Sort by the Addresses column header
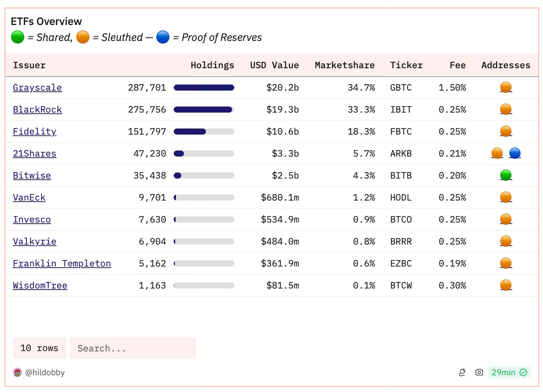Viewport: 543px width, 392px height. pos(506,65)
